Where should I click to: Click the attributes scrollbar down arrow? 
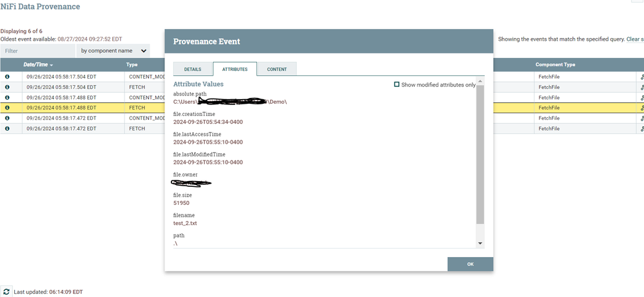tap(480, 244)
